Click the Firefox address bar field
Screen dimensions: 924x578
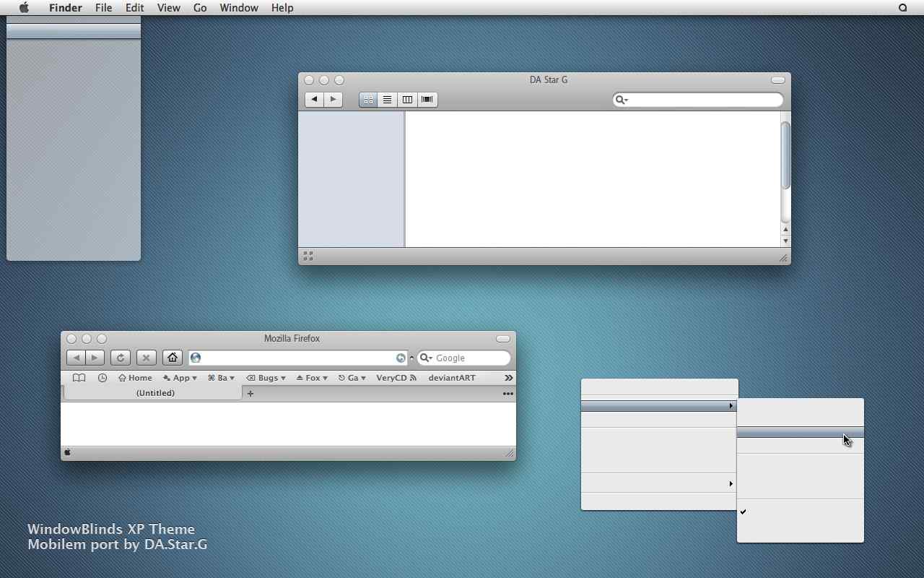pos(297,358)
